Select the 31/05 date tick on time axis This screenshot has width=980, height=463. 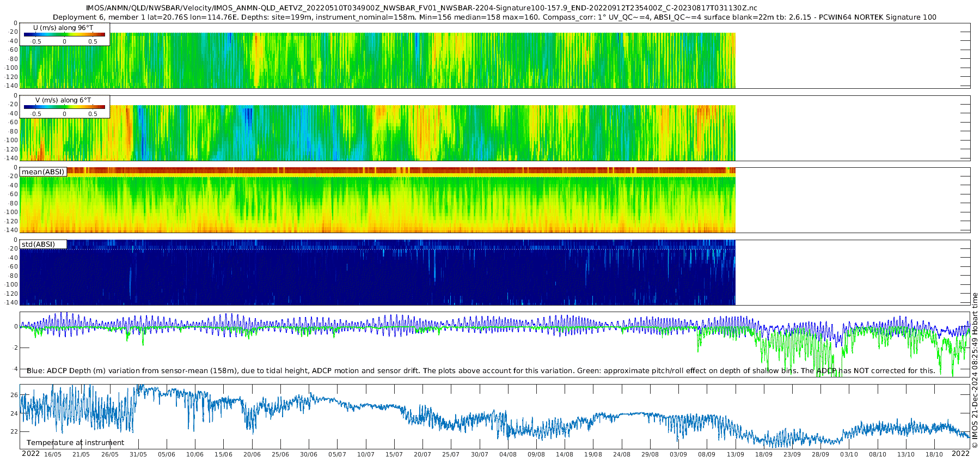tap(138, 454)
